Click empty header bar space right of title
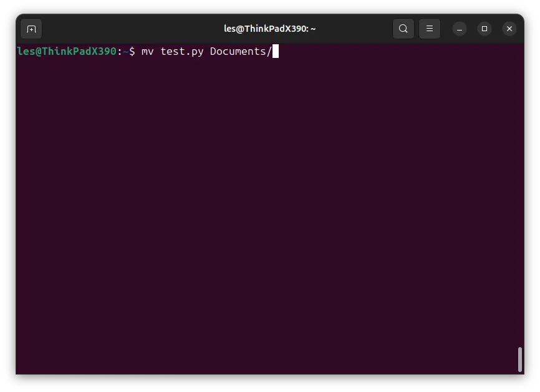The height and width of the screenshot is (392, 540). tap(355, 29)
